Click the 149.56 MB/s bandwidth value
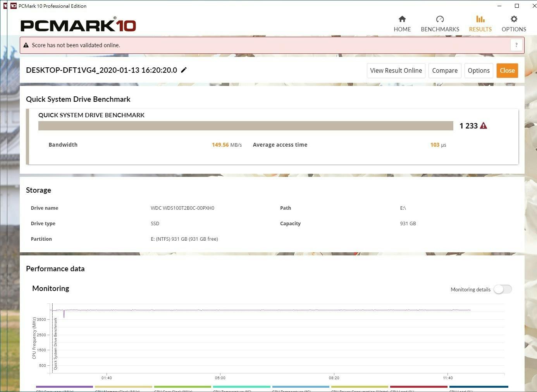The width and height of the screenshot is (537, 392). [x=227, y=145]
